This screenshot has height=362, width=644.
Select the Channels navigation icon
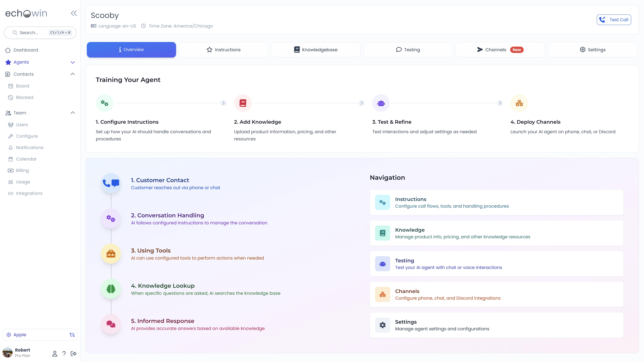tap(382, 294)
